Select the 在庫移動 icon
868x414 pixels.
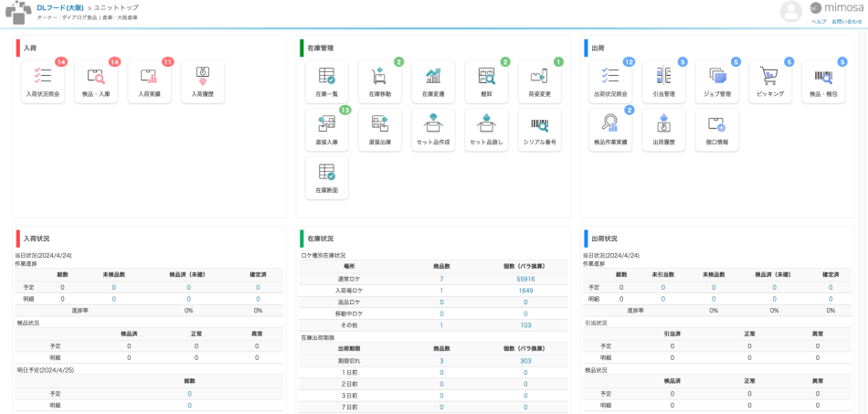point(379,81)
